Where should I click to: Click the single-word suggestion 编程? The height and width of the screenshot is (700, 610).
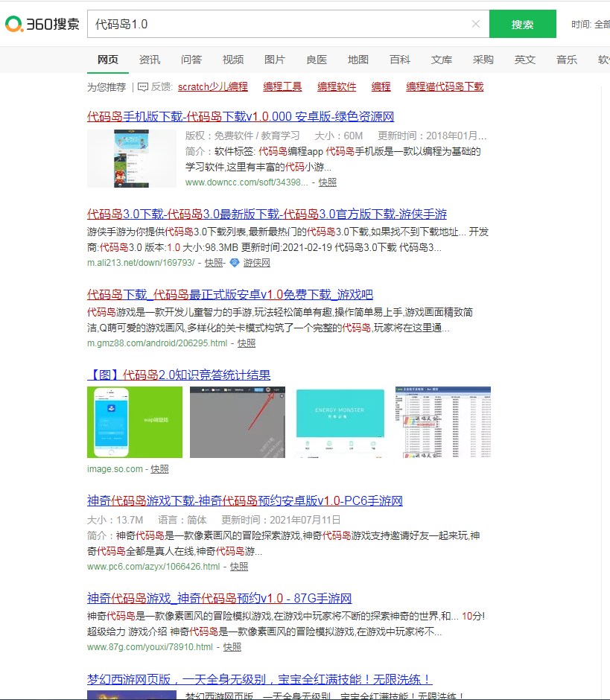coord(381,86)
